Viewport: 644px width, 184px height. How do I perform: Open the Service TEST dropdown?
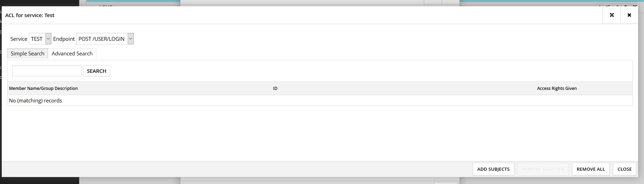[x=40, y=39]
